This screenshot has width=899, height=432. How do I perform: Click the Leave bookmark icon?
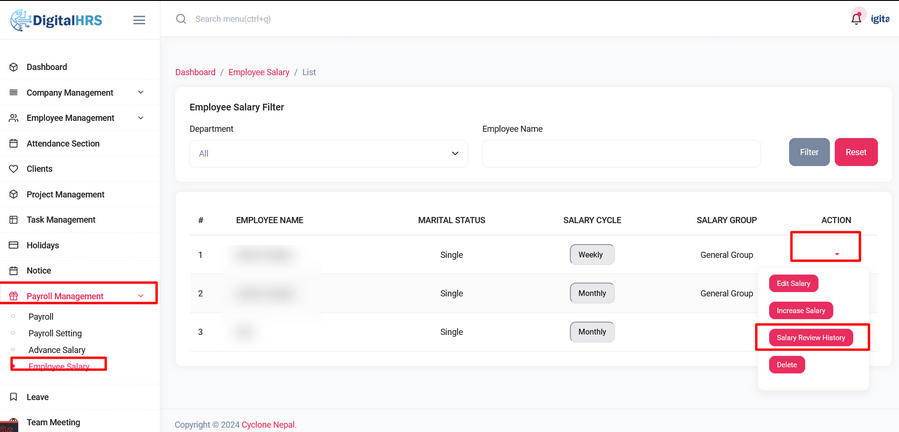[x=14, y=397]
